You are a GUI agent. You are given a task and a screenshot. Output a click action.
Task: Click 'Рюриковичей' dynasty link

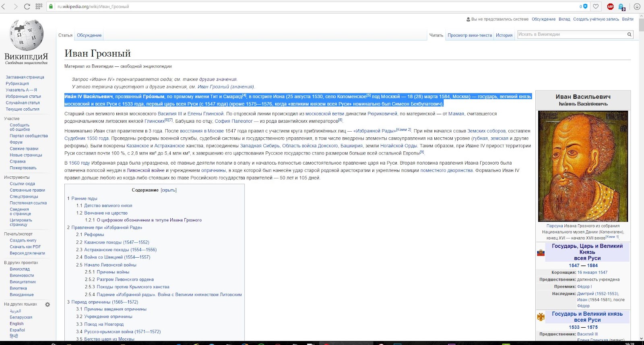point(382,114)
